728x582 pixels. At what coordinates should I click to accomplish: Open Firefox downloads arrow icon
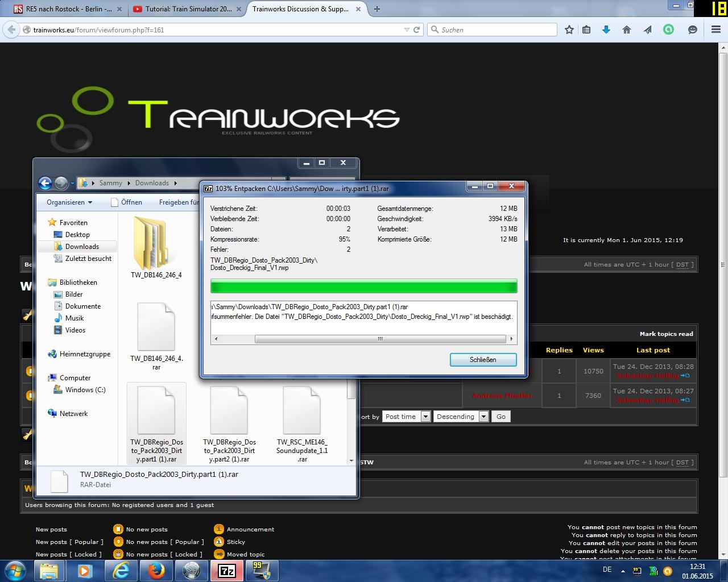tap(606, 30)
